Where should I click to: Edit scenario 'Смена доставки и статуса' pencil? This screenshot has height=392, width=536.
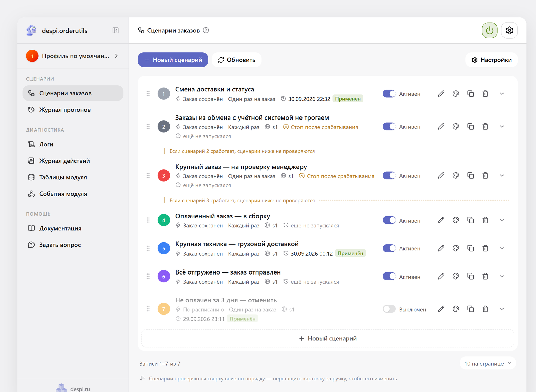tap(441, 94)
